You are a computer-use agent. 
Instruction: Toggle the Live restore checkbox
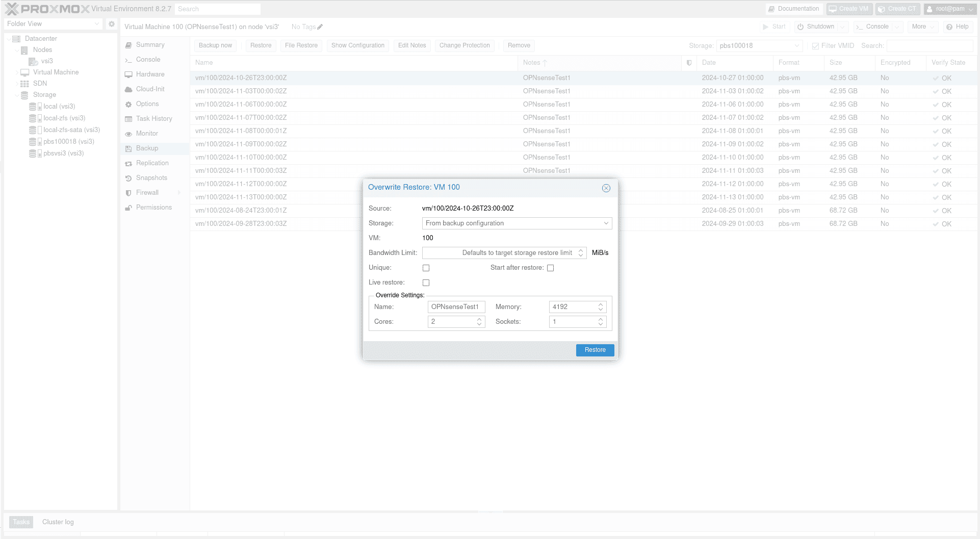click(x=426, y=283)
